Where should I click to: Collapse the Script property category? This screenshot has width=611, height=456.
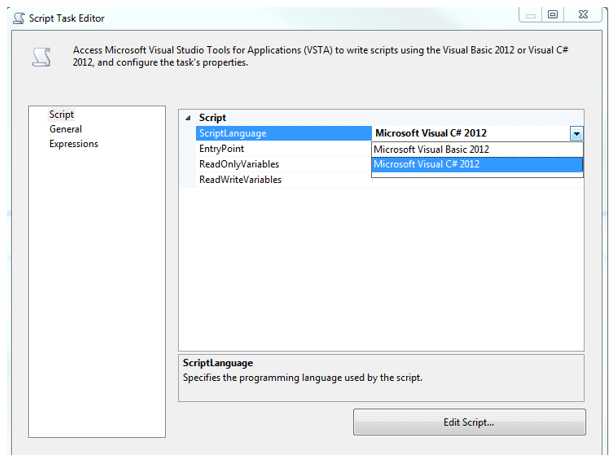click(189, 118)
